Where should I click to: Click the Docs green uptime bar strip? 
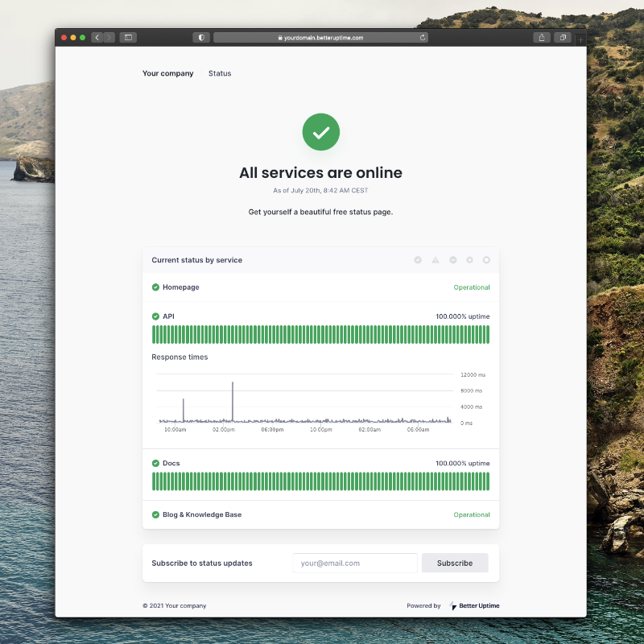[x=320, y=481]
